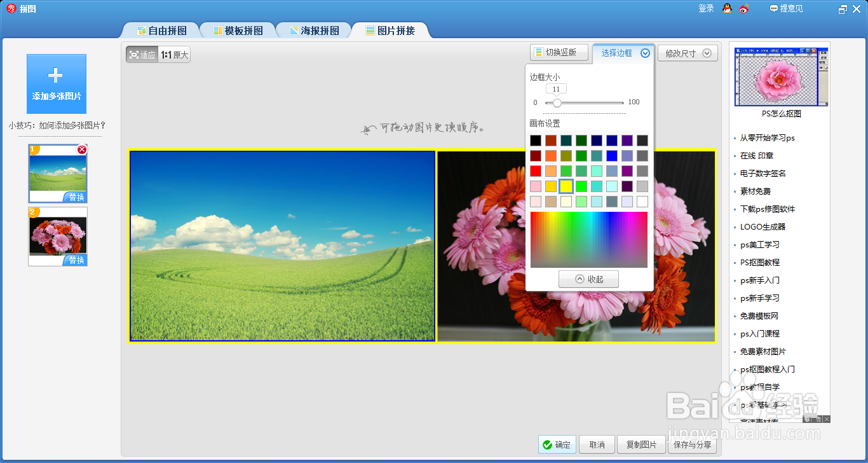Pick the bright lime green swatch

[x=581, y=186]
